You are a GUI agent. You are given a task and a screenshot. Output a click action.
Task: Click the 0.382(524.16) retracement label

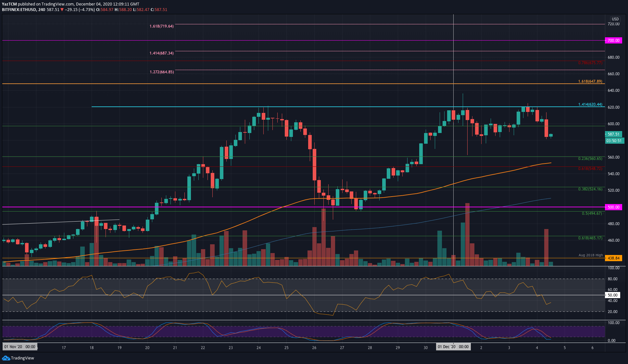pos(590,189)
